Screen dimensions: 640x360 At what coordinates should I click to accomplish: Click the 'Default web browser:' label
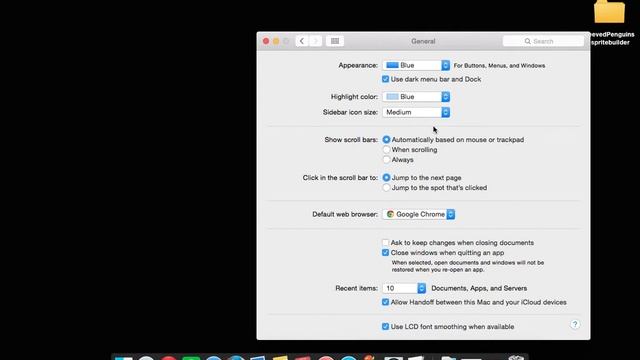coord(345,214)
